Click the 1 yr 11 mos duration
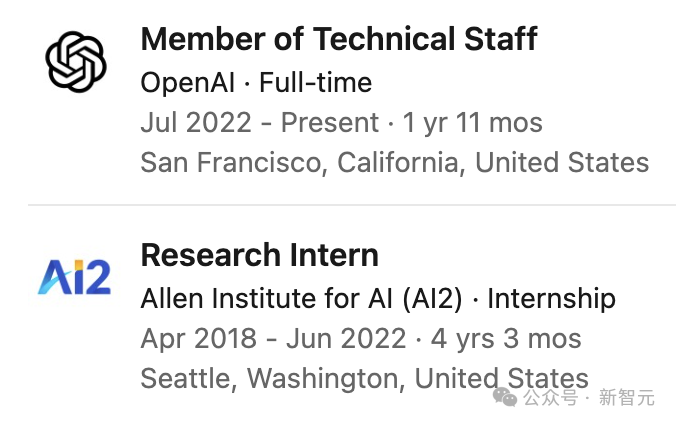 point(473,122)
